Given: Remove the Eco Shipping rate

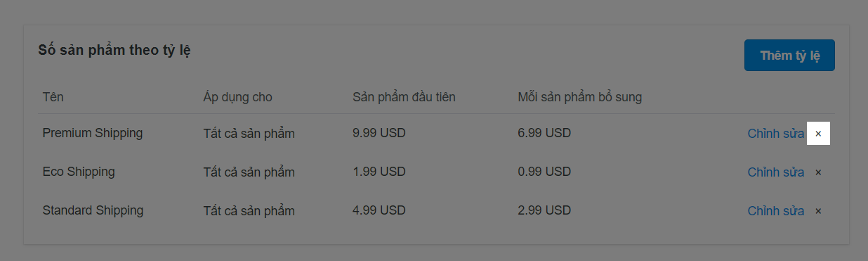Looking at the screenshot, I should 818,172.
